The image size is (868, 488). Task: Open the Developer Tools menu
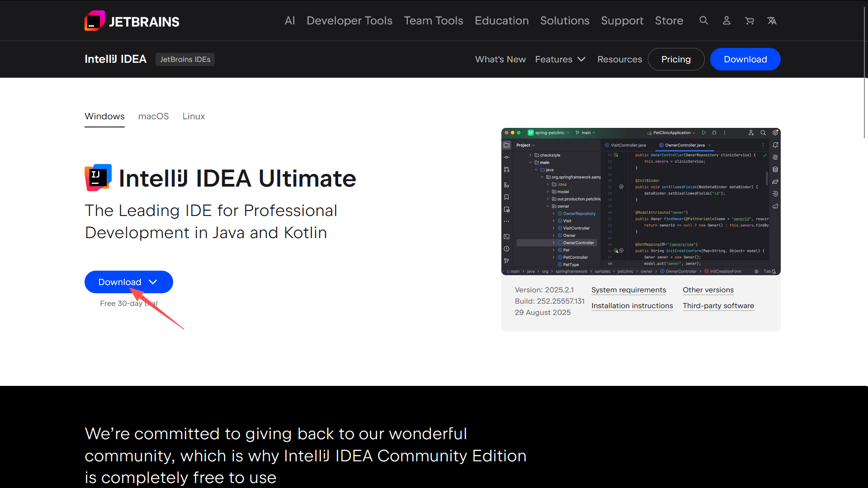[349, 21]
